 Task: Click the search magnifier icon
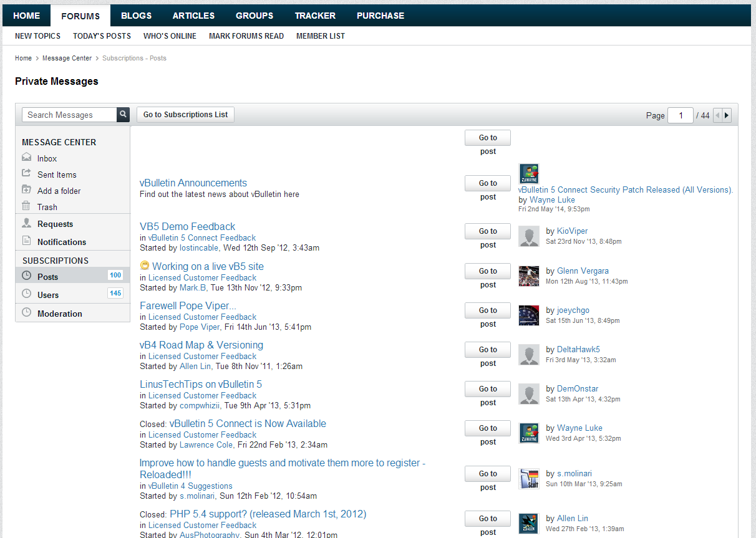coord(124,115)
